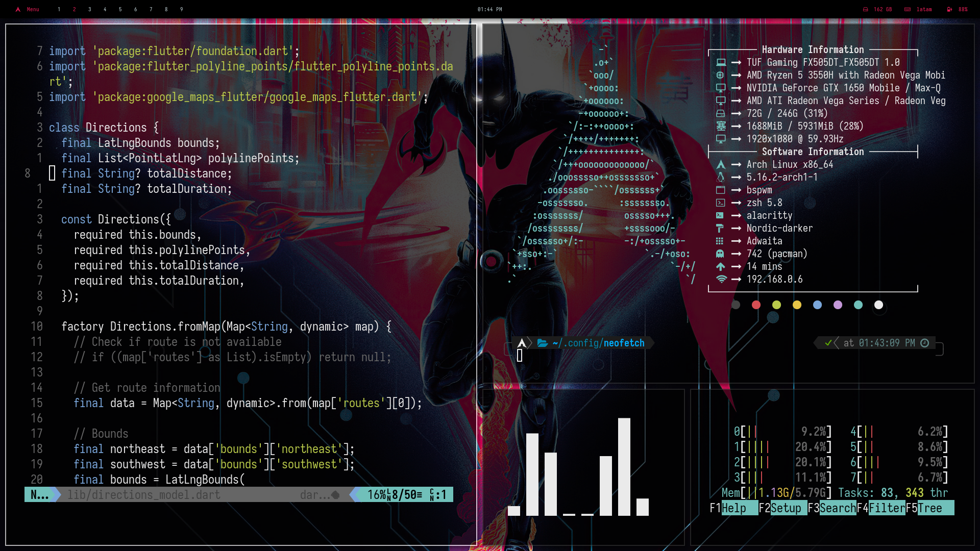Click F5 Tree in htop

929,508
